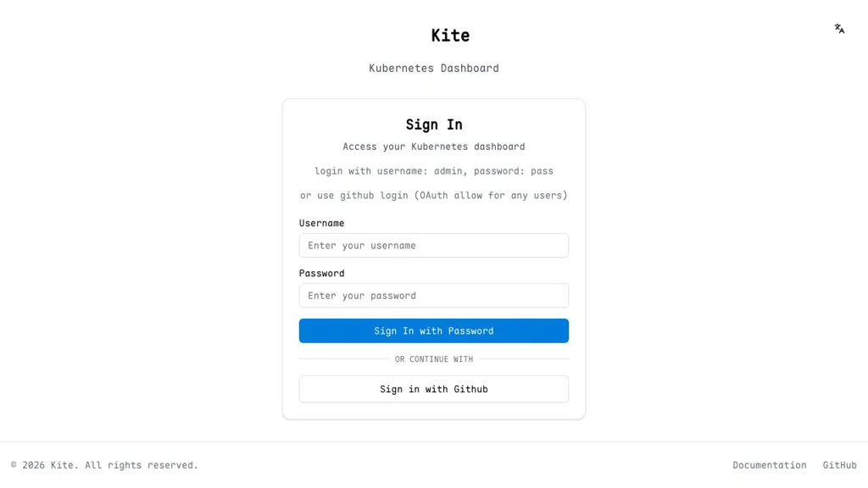Click the Username input field

point(433,246)
